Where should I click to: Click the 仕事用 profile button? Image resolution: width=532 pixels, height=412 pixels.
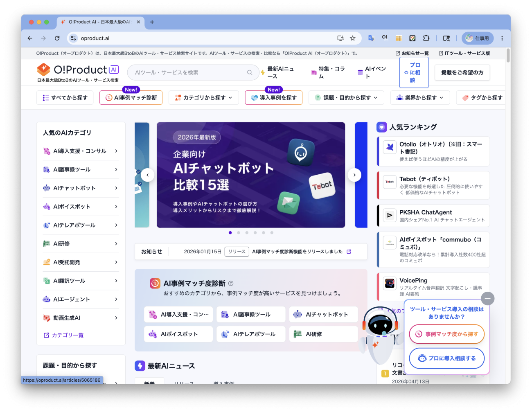[478, 38]
